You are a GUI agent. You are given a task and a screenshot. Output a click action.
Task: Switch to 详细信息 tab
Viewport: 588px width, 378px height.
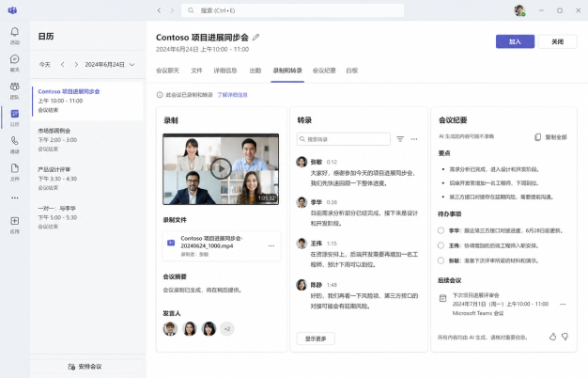(x=225, y=71)
